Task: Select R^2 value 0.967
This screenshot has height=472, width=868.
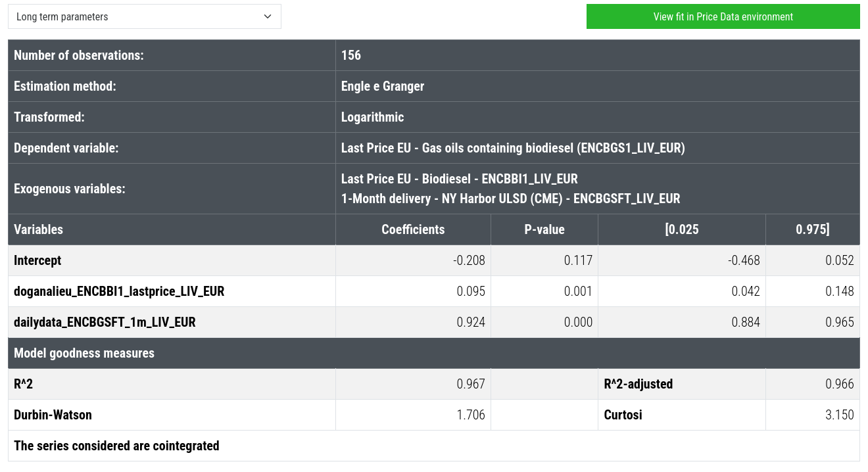Action: [x=471, y=384]
